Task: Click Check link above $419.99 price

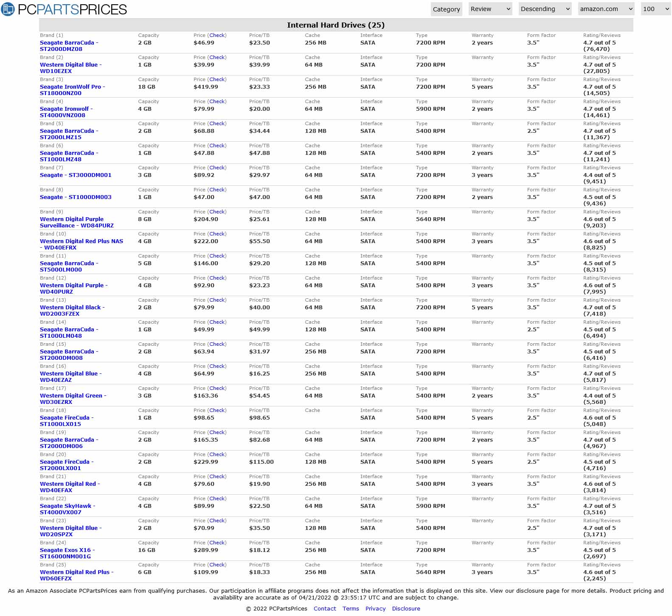Action: [217, 79]
